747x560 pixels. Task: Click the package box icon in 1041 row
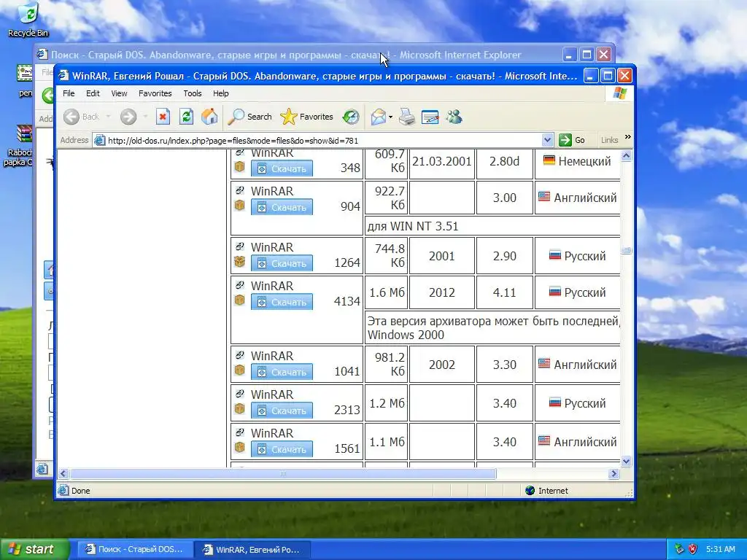pos(239,370)
